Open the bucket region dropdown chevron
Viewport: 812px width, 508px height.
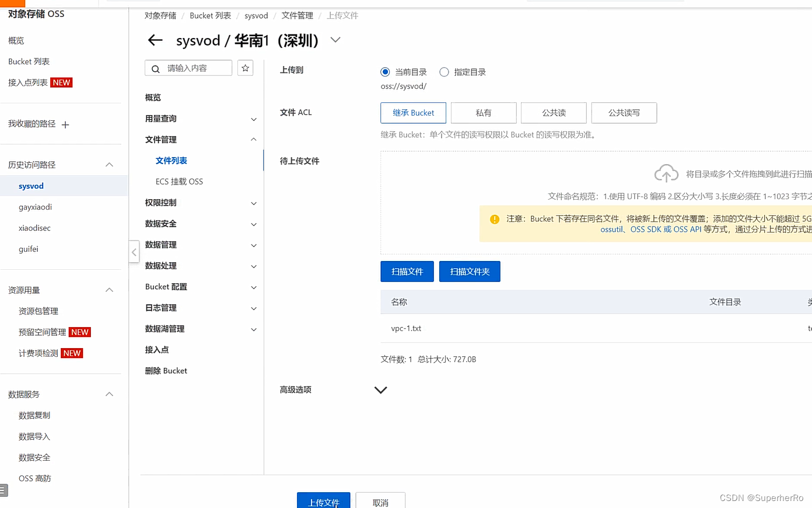(x=335, y=40)
